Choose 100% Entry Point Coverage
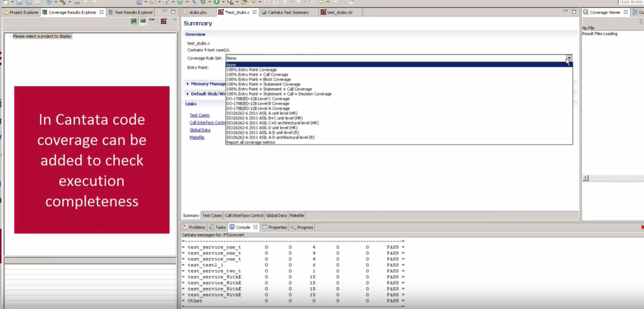The image size is (644, 309). (x=399, y=70)
